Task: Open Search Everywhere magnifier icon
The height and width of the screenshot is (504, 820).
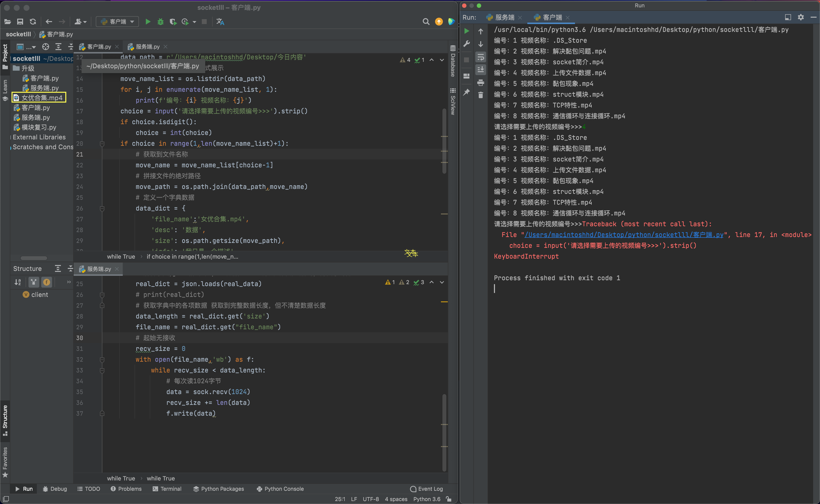Action: point(426,22)
